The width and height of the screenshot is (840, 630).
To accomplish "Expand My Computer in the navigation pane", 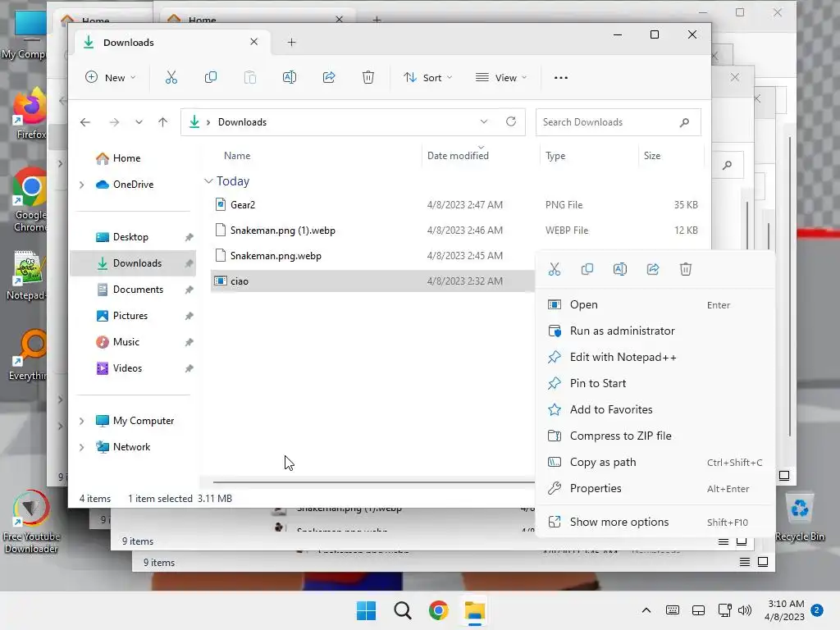I will 81,421.
